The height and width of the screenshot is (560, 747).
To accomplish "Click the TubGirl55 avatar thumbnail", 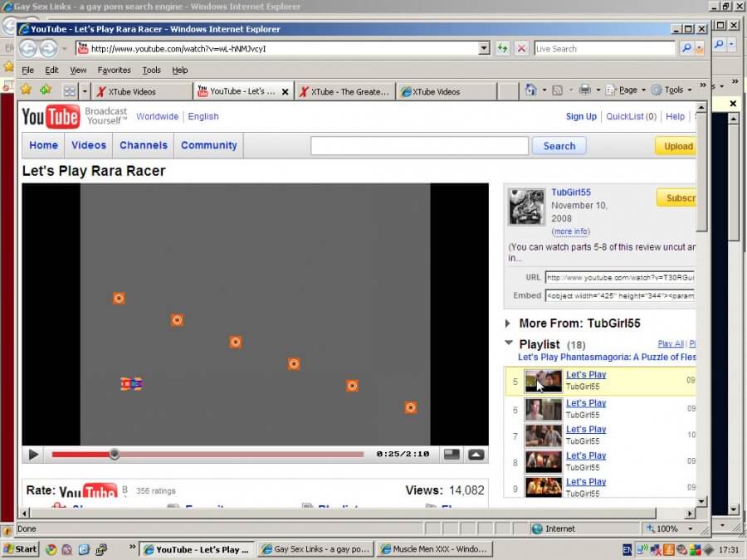I will (x=526, y=207).
